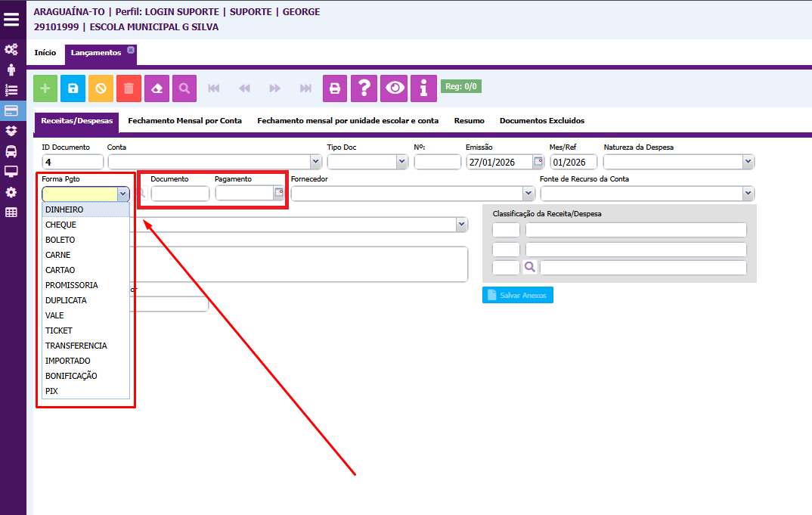The width and height of the screenshot is (812, 515).
Task: Choose TRANSFERENCIA in Forma Pgto list
Action: [x=76, y=346]
